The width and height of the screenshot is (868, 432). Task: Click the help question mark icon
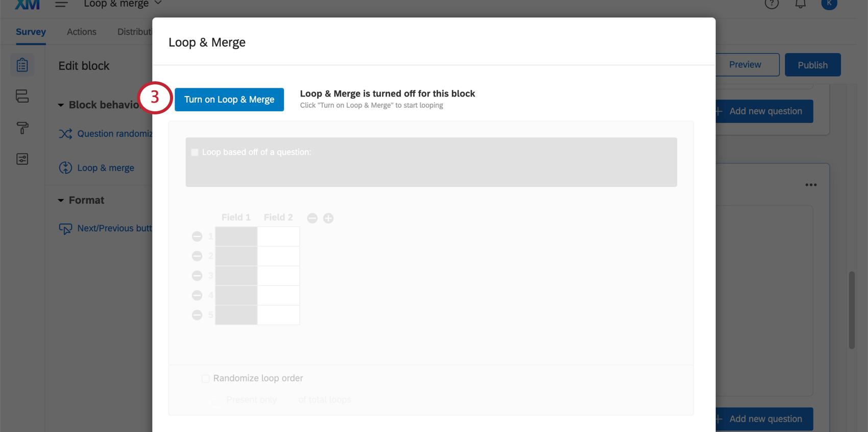coord(771,4)
